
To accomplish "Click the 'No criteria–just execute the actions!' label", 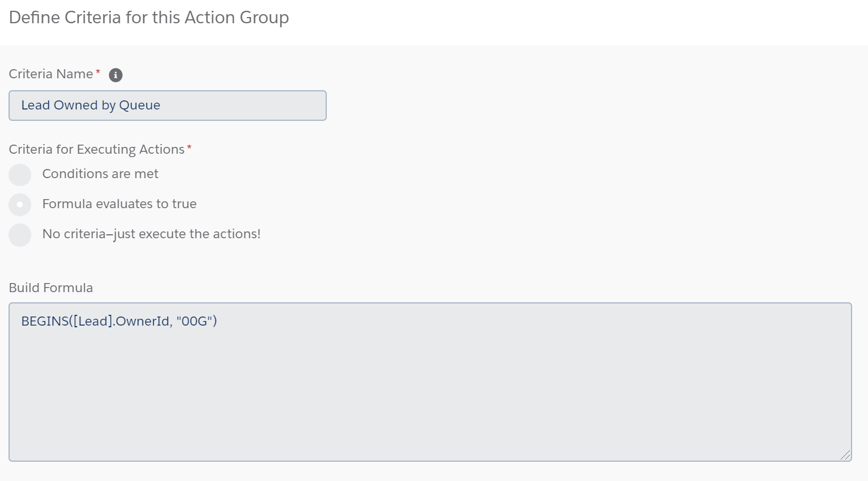I will point(151,234).
